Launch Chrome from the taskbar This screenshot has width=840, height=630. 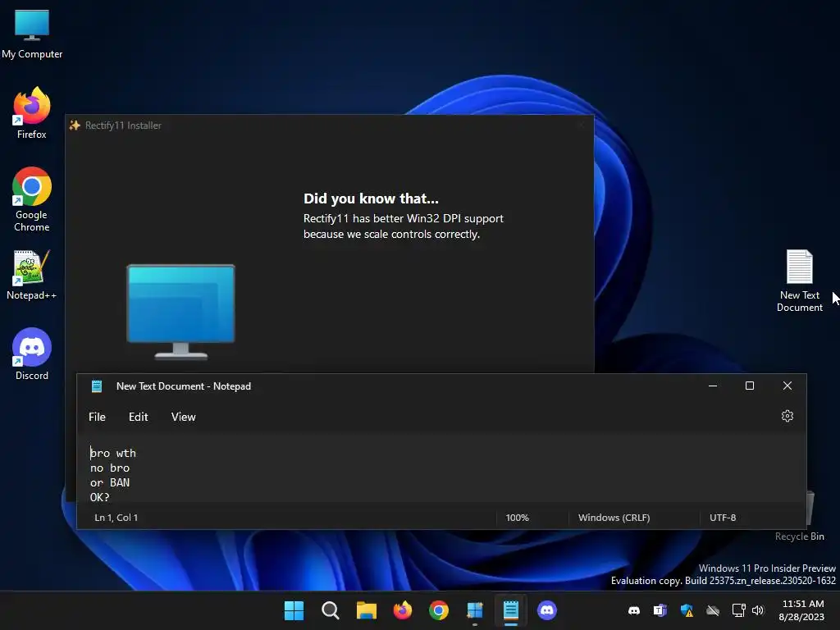(439, 610)
